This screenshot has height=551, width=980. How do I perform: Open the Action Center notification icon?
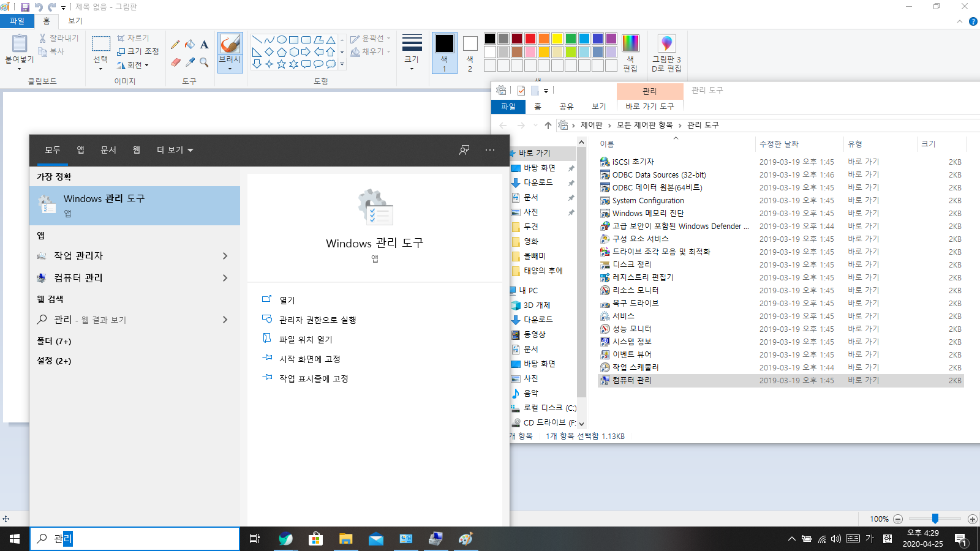click(960, 539)
